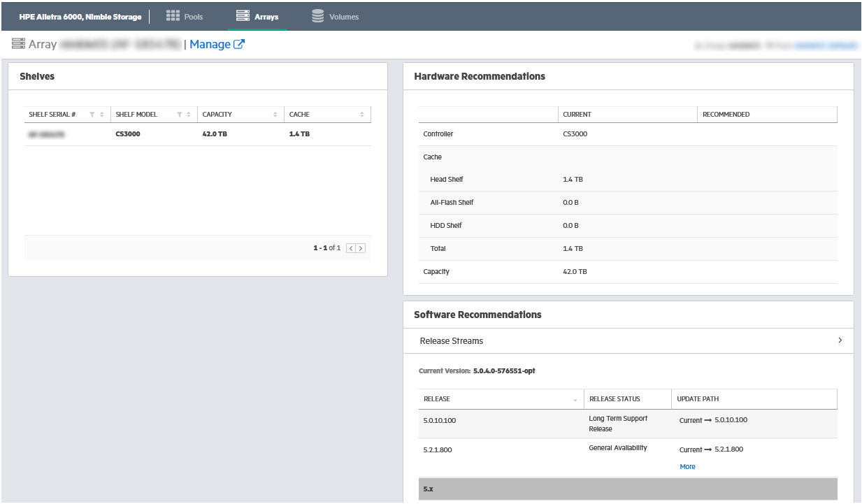Click the CS3000 value in the Controller row
862x504 pixels.
pos(575,134)
